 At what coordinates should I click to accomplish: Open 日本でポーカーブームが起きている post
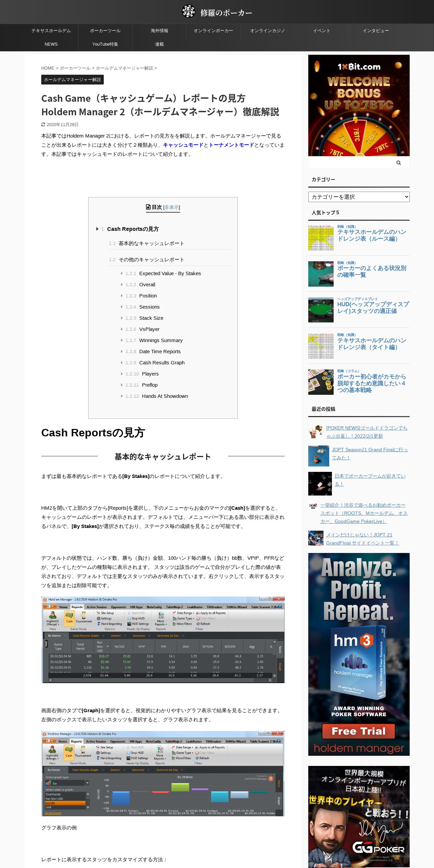tap(370, 480)
